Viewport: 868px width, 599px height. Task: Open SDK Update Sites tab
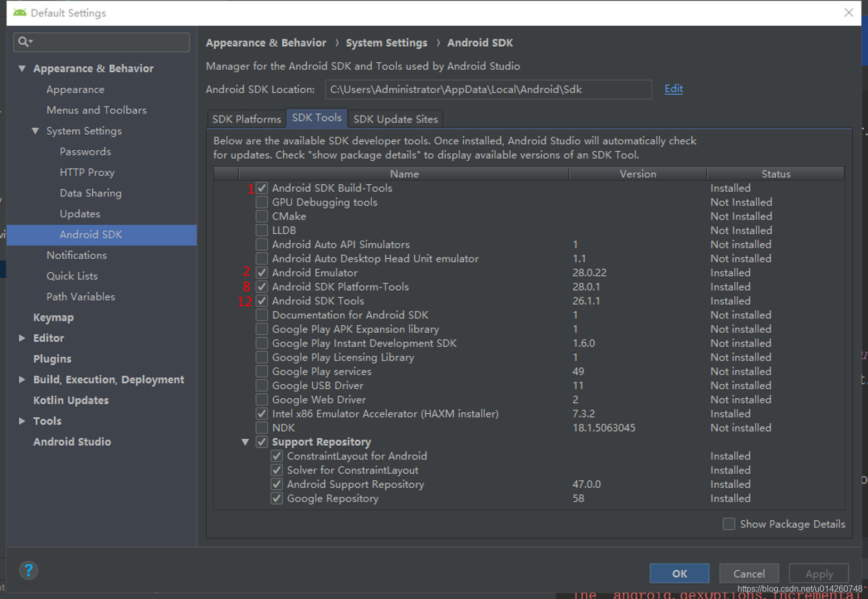tap(396, 119)
